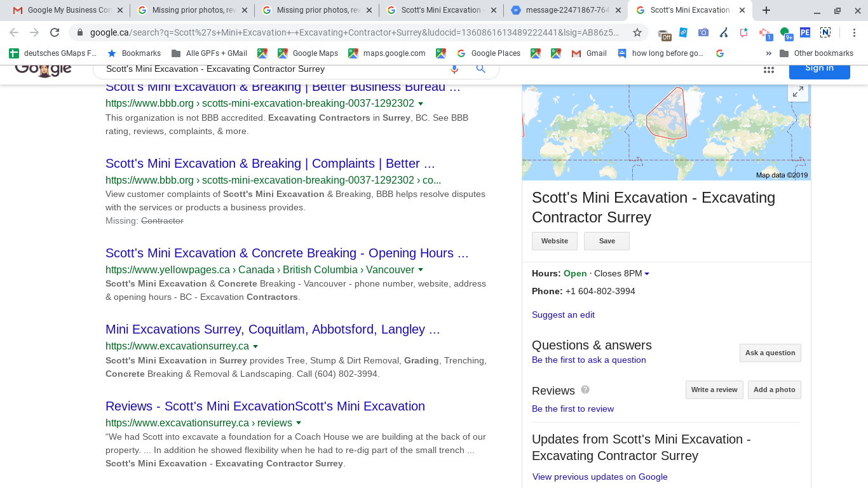Screen dimensions: 868x488
Task: Open the arrow beside excavationsurrey.ca › reviews
Action: click(299, 423)
